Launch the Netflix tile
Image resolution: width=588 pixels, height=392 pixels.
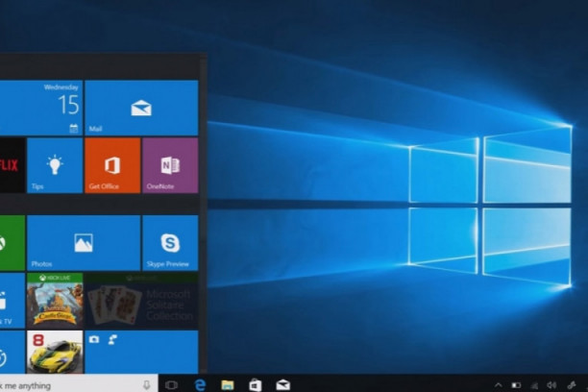pyautogui.click(x=10, y=165)
